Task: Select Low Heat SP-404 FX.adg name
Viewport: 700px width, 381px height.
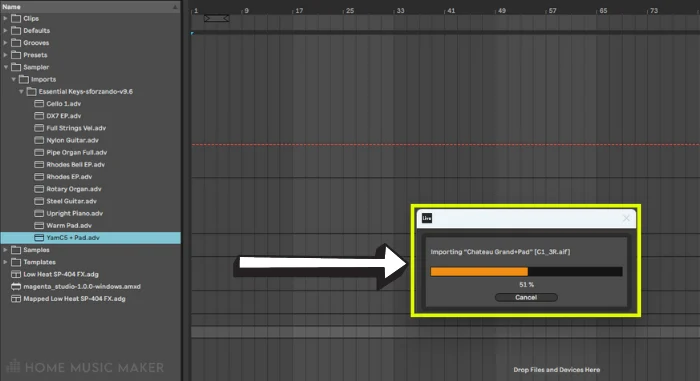Action: pos(61,274)
